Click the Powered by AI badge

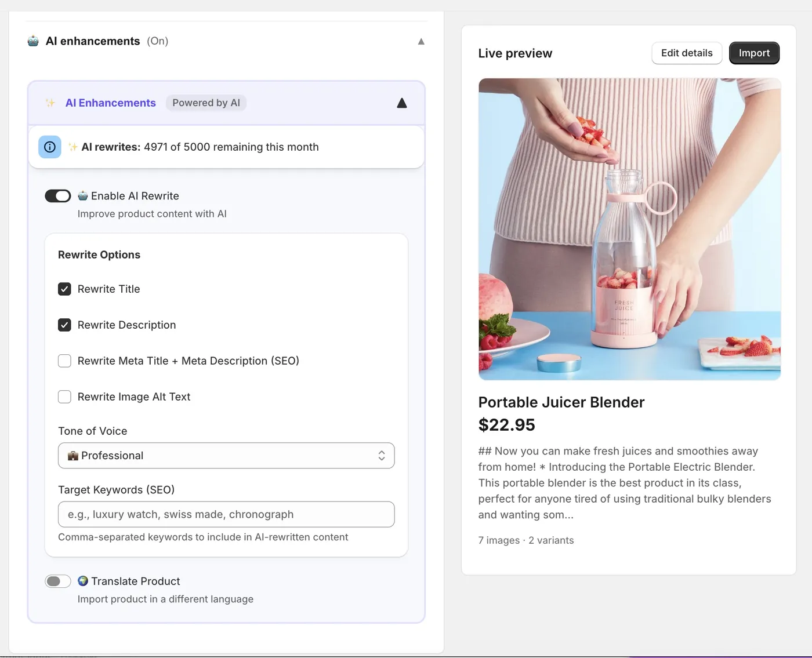tap(206, 103)
